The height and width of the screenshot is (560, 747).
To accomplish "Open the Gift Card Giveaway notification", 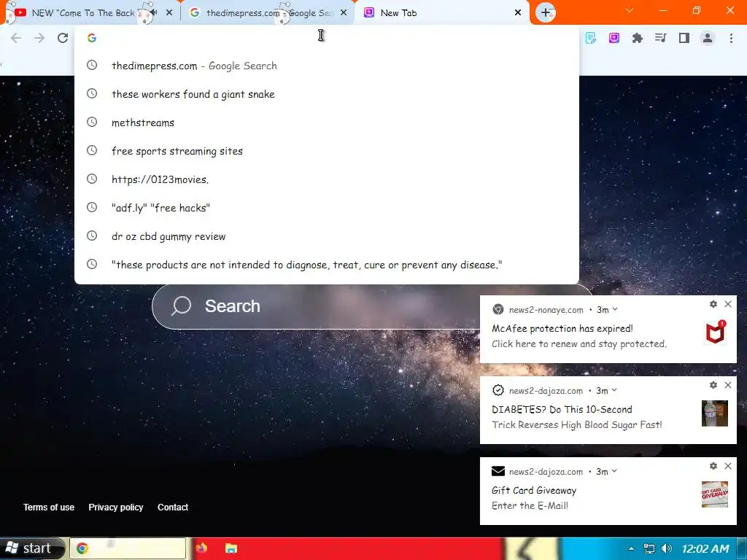I will pyautogui.click(x=608, y=491).
